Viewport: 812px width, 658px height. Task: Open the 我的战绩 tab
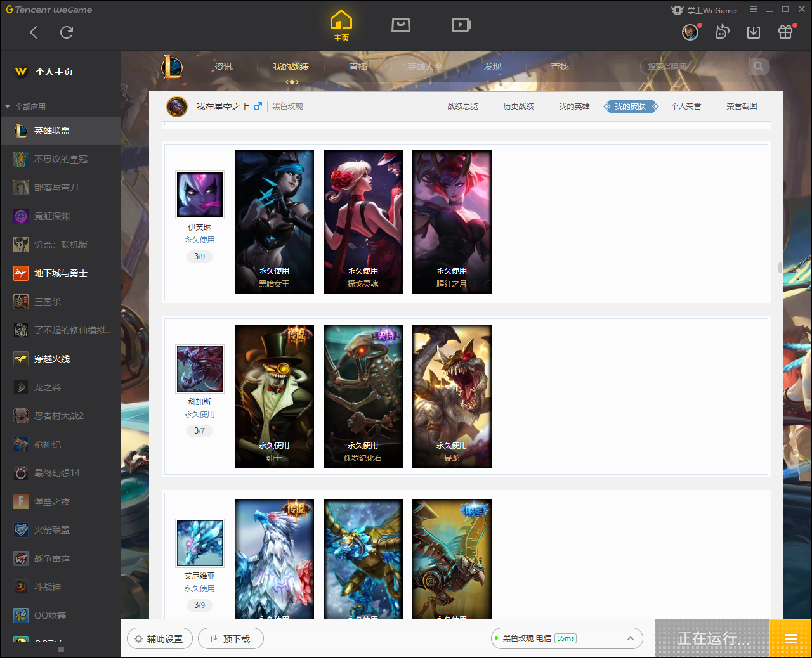[291, 67]
